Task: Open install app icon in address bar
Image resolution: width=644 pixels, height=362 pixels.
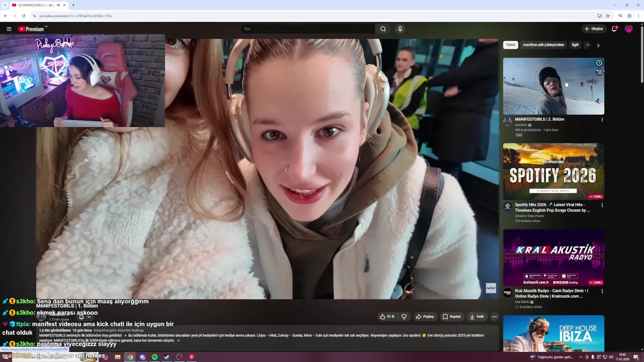Action: pyautogui.click(x=599, y=16)
